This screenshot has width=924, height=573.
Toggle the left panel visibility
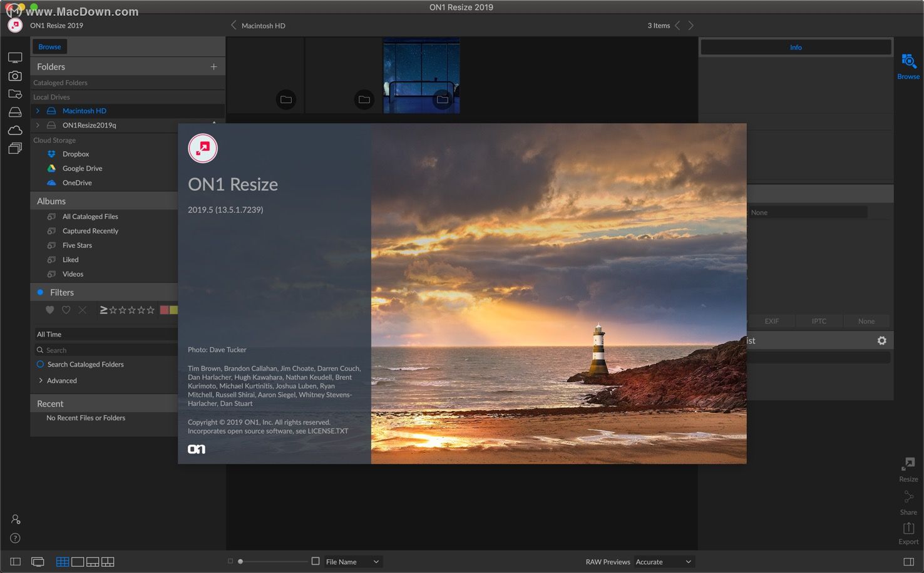coord(16,562)
